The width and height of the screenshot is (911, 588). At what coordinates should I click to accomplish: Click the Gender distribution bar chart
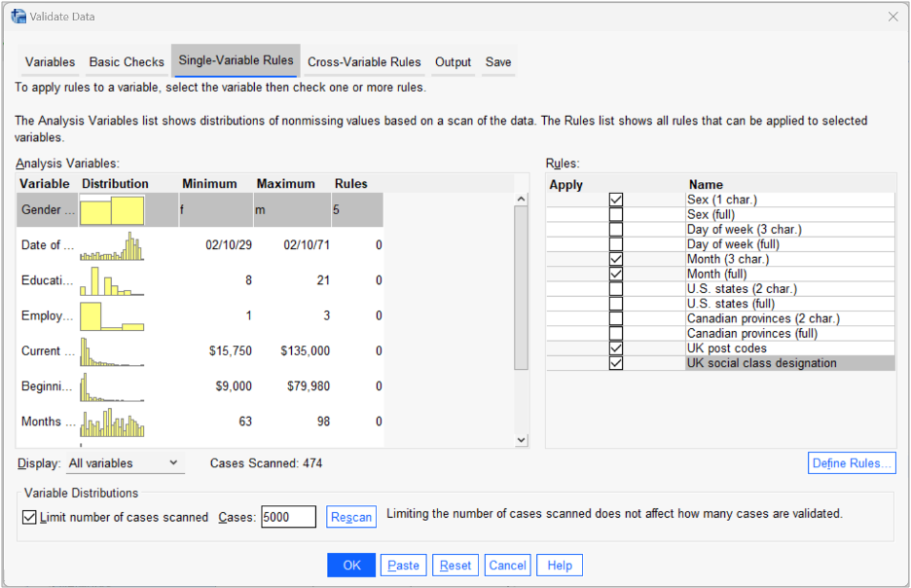(112, 210)
